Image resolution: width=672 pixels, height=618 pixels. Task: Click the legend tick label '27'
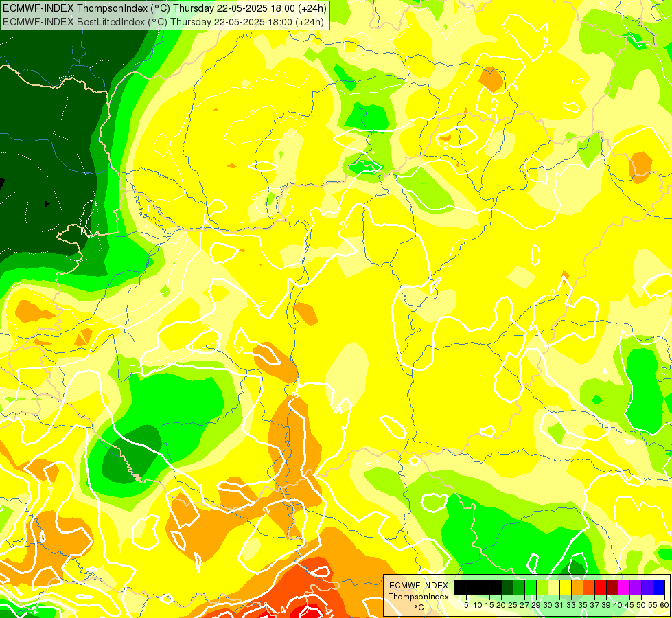[524, 605]
